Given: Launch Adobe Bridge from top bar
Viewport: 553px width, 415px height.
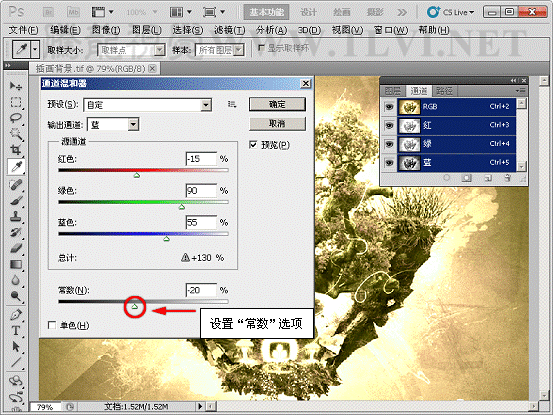Looking at the screenshot, I should (48, 12).
